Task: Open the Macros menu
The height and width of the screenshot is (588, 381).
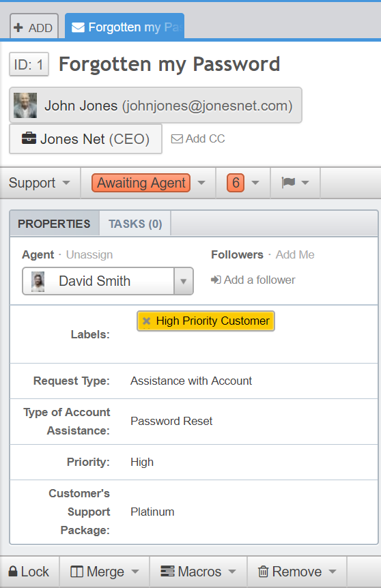Action: [x=198, y=572]
